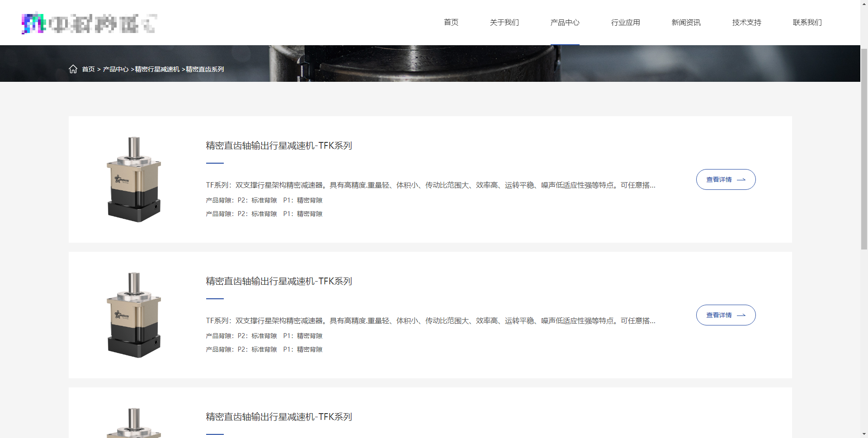This screenshot has height=438, width=868.
Task: Click the first product's TF系列 description text
Action: click(430, 185)
